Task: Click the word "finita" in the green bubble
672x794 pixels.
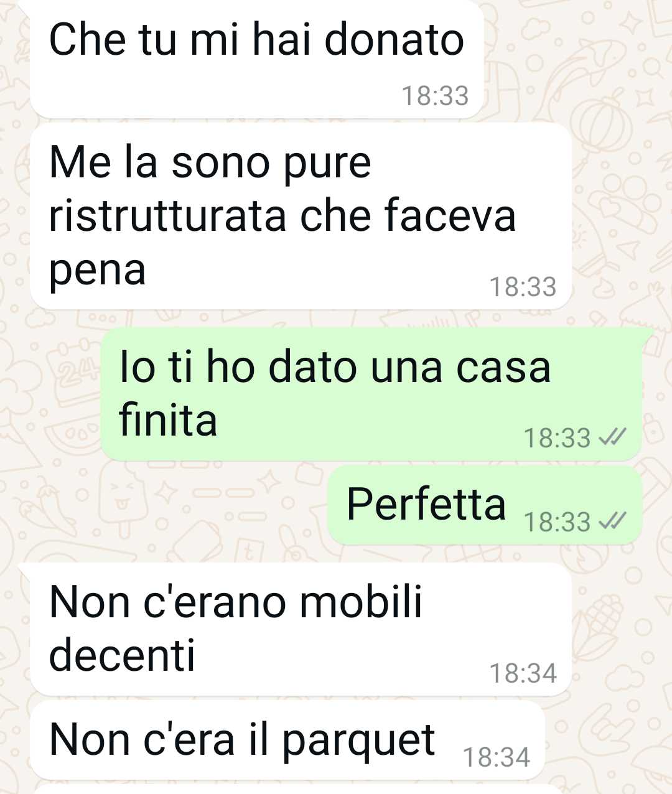Action: 168,420
